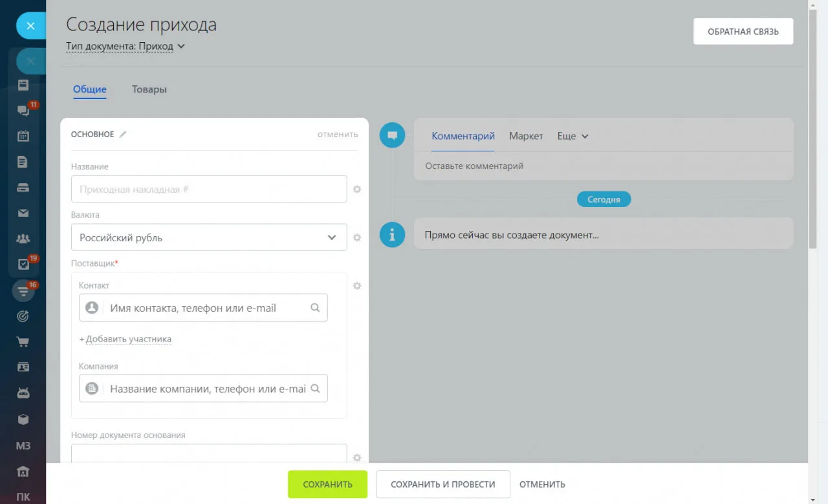Click the отменить link in the ОСНОВНОЕ header
Viewport: 828px width, 504px height.
tap(338, 135)
